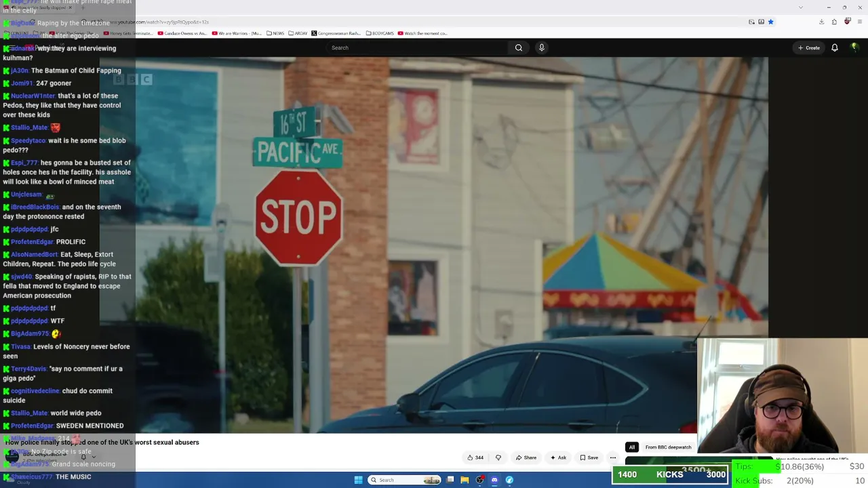Open the browser hamburger menu
Image resolution: width=868 pixels, height=488 pixels.
tap(860, 22)
